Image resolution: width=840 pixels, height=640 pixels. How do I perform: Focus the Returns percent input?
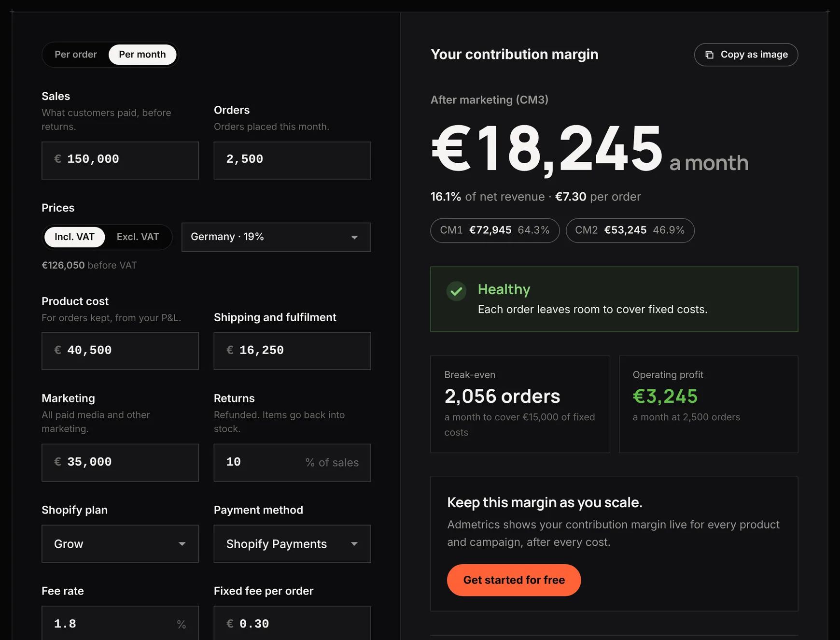point(293,462)
